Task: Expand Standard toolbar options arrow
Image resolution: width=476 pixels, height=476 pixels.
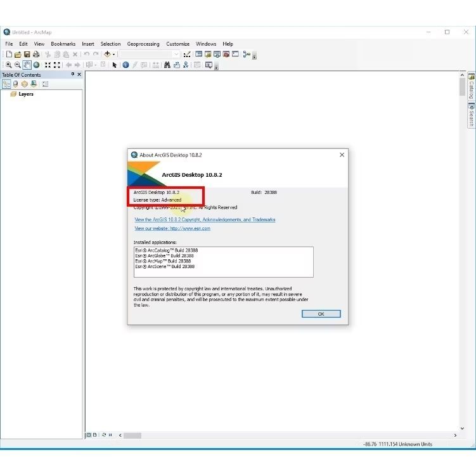Action: coord(254,56)
